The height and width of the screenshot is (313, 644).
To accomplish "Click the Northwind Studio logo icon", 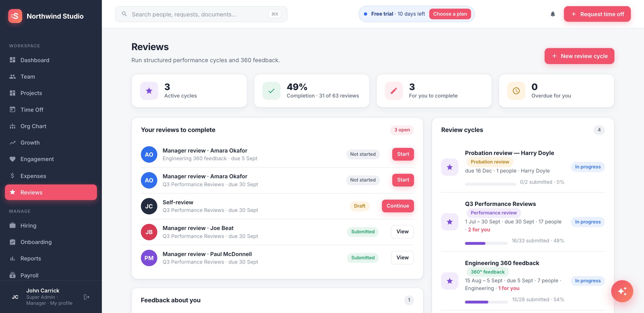I will [15, 16].
